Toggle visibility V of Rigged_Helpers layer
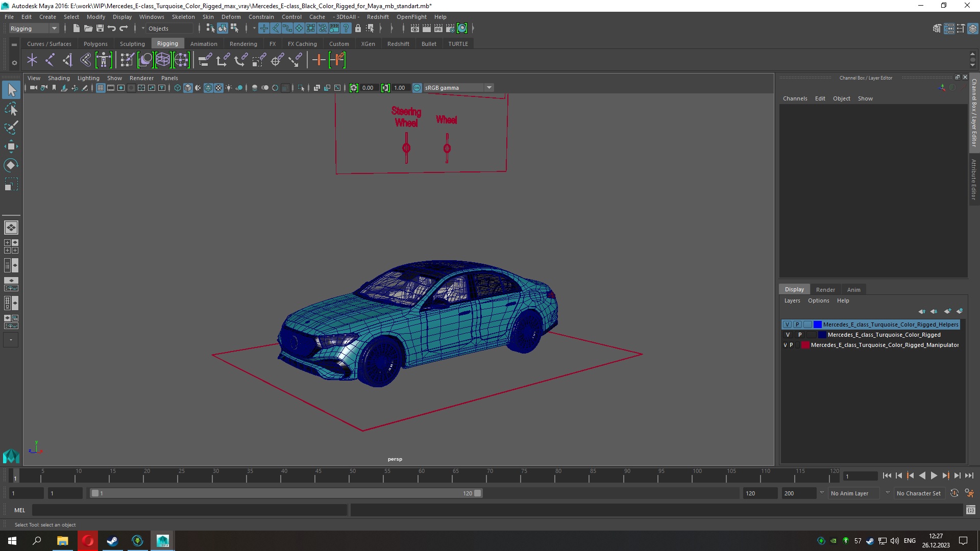The image size is (980, 551). 787,324
